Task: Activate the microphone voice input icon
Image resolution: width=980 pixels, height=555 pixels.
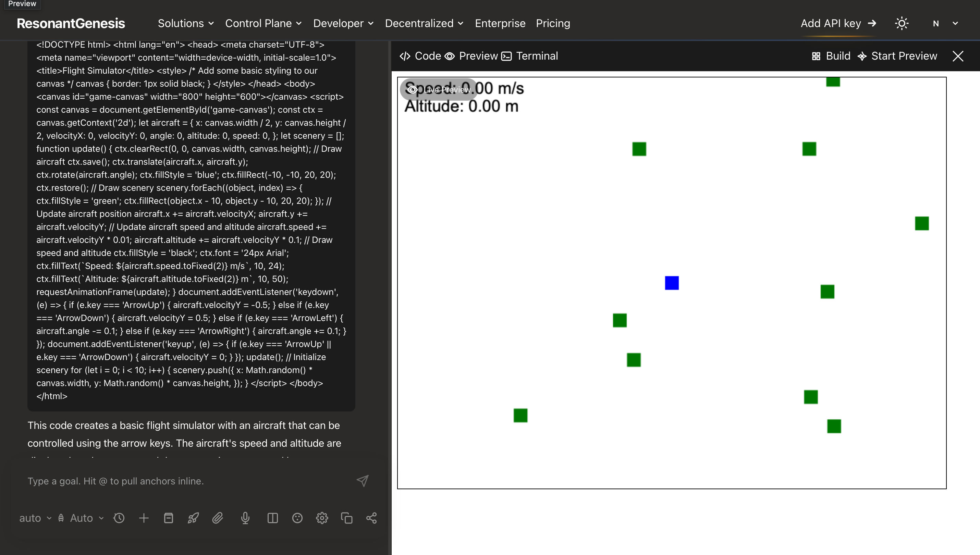Action: (x=244, y=518)
